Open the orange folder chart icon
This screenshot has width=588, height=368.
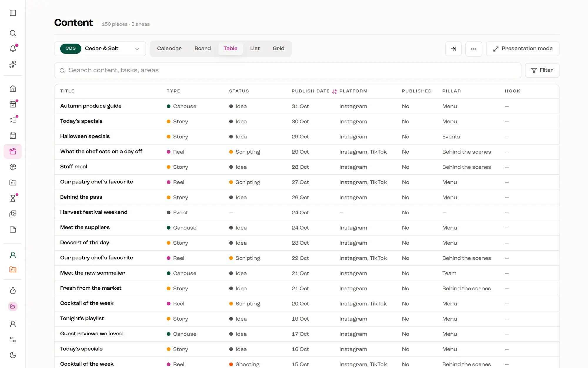pyautogui.click(x=13, y=269)
